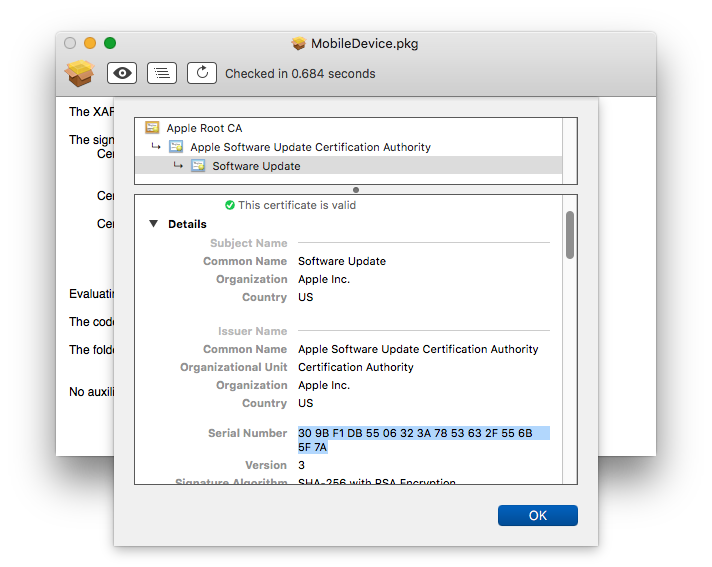Image resolution: width=712 pixels, height=567 pixels.
Task: Click 'No auxili' line in background window
Action: (x=91, y=391)
